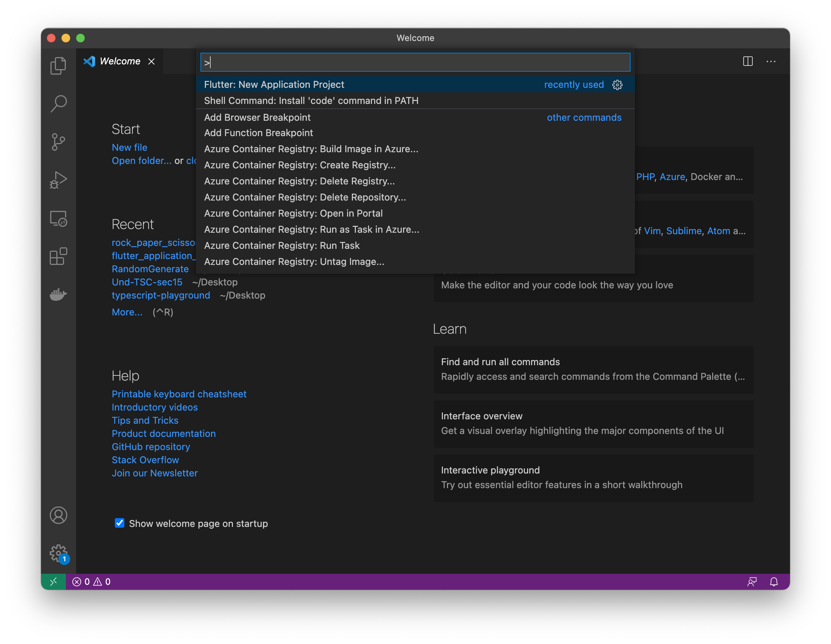Open Printable keyboard cheatsheet link
Image resolution: width=831 pixels, height=644 pixels.
click(x=179, y=394)
